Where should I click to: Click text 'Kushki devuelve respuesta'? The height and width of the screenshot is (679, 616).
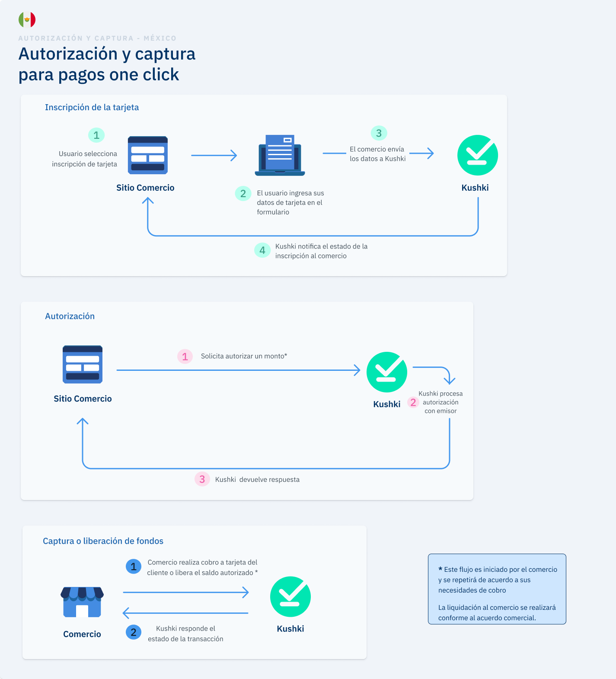click(x=257, y=479)
